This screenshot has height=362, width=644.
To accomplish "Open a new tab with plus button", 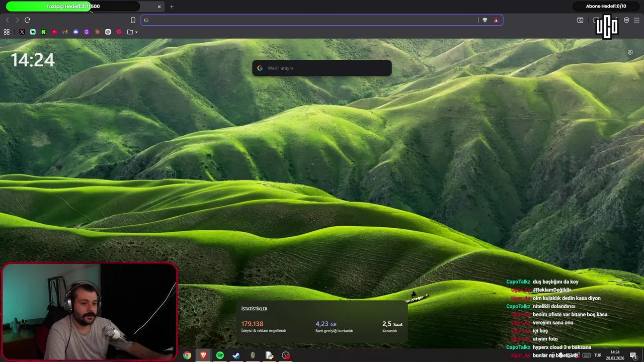I will (x=172, y=7).
